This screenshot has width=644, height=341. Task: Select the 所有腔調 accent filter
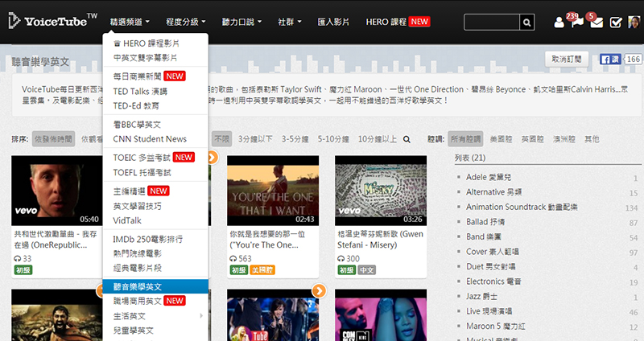click(465, 139)
